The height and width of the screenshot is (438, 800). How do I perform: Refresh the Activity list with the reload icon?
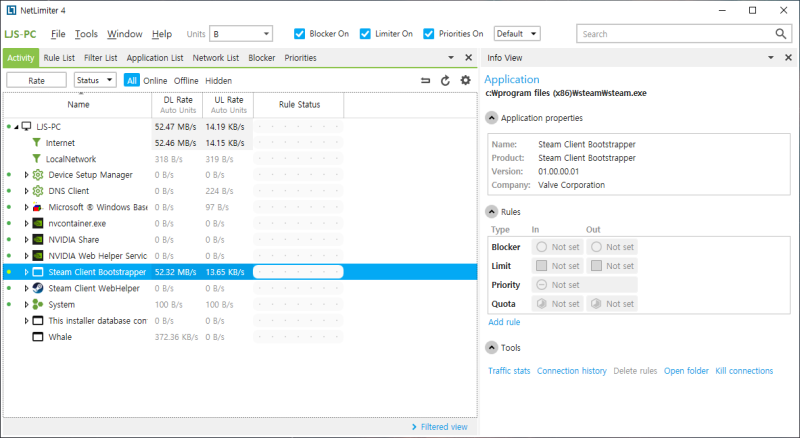tap(445, 80)
